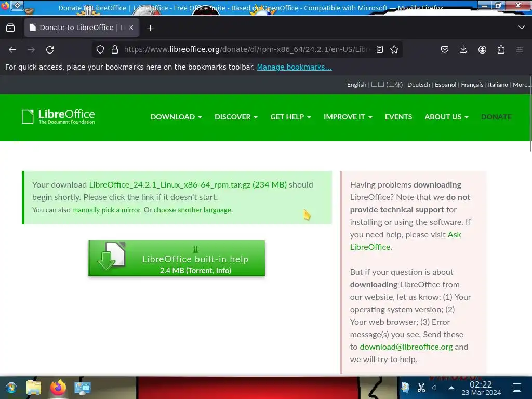Launch the file manager from taskbar
Image resolution: width=532 pixels, height=399 pixels.
34,388
